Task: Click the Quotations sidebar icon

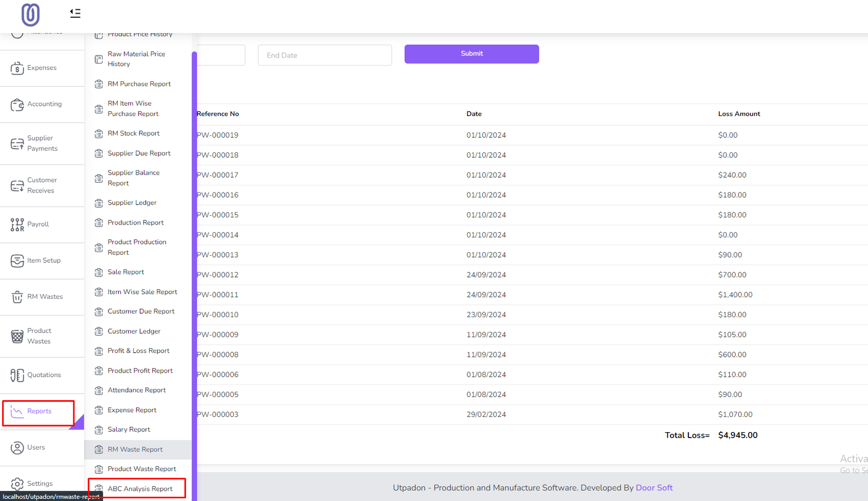Action: pyautogui.click(x=17, y=375)
